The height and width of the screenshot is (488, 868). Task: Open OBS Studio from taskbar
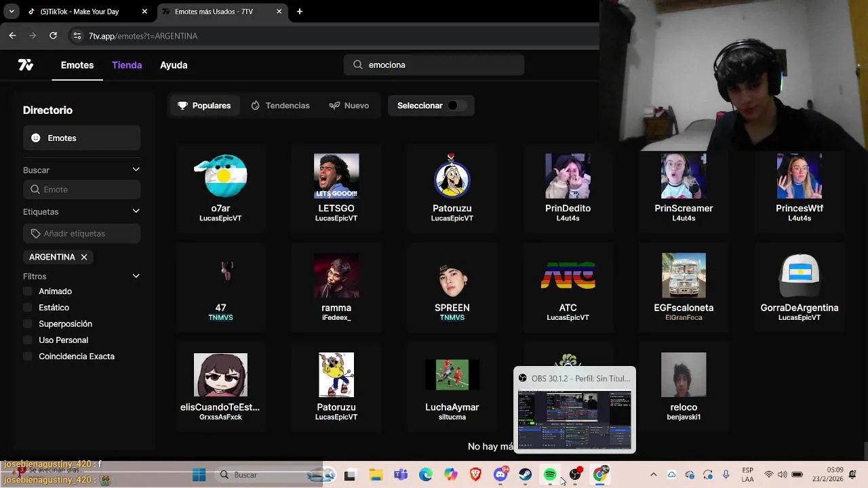[575, 475]
